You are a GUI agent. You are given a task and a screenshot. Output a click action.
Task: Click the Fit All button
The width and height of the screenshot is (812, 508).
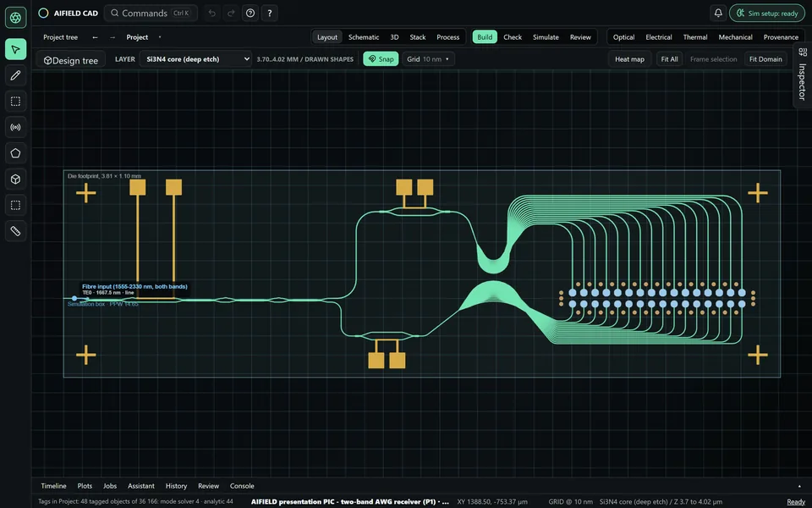670,59
